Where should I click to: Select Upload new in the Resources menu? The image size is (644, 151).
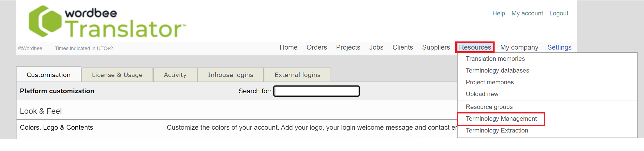pos(482,94)
